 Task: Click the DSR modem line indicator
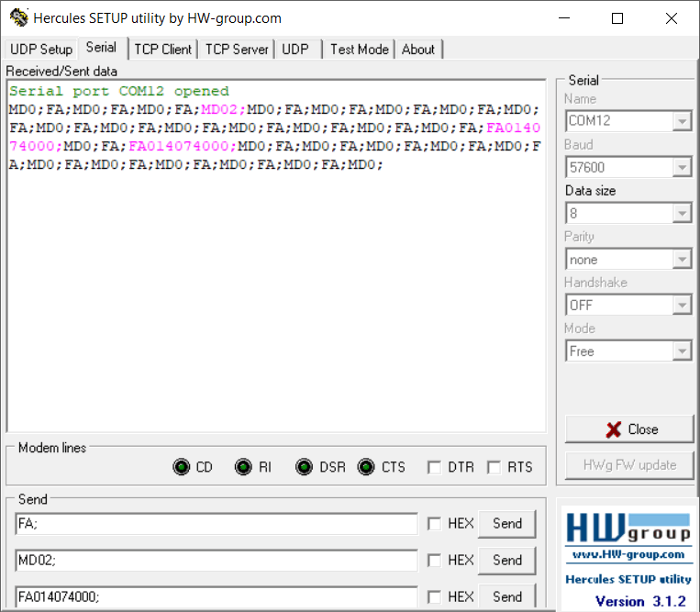(305, 467)
